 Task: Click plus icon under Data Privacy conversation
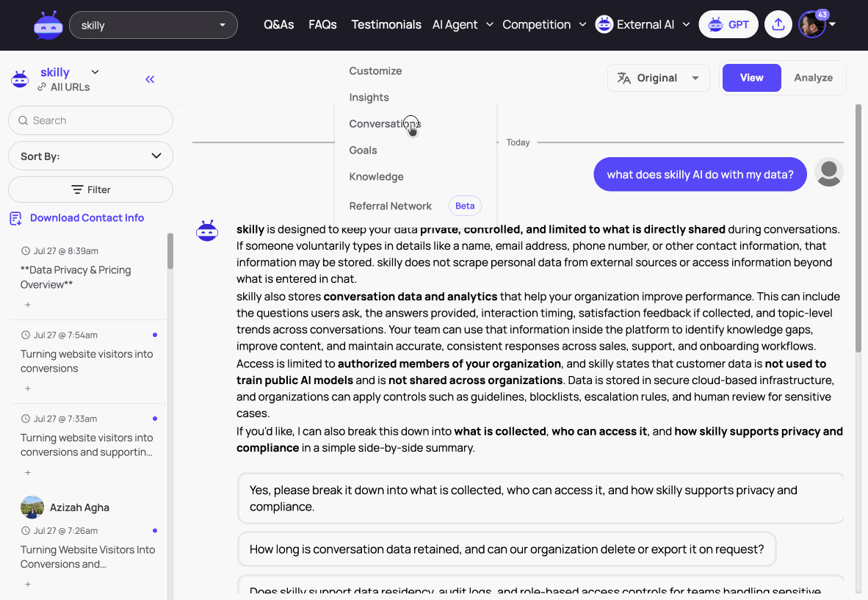click(28, 305)
